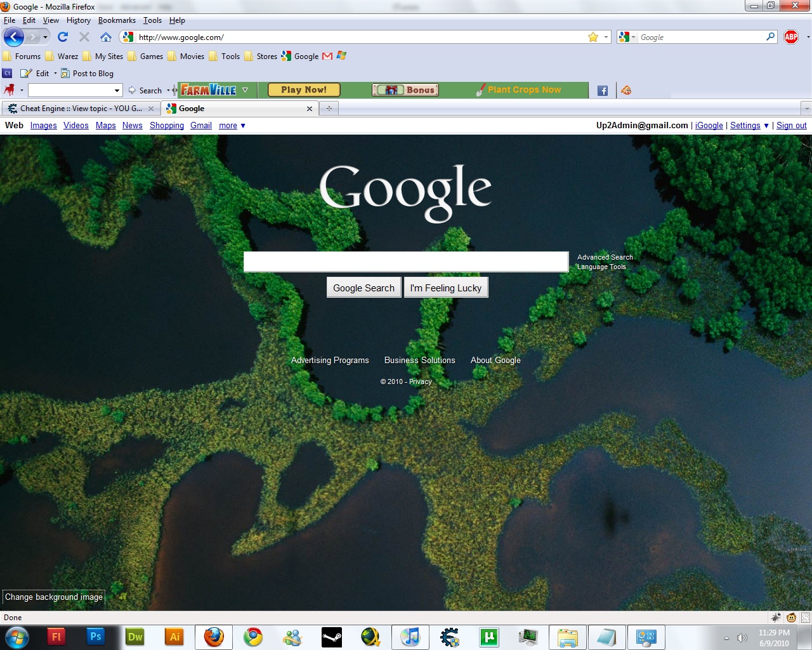Go back using the back arrow
The image size is (812, 650).
pyautogui.click(x=14, y=37)
